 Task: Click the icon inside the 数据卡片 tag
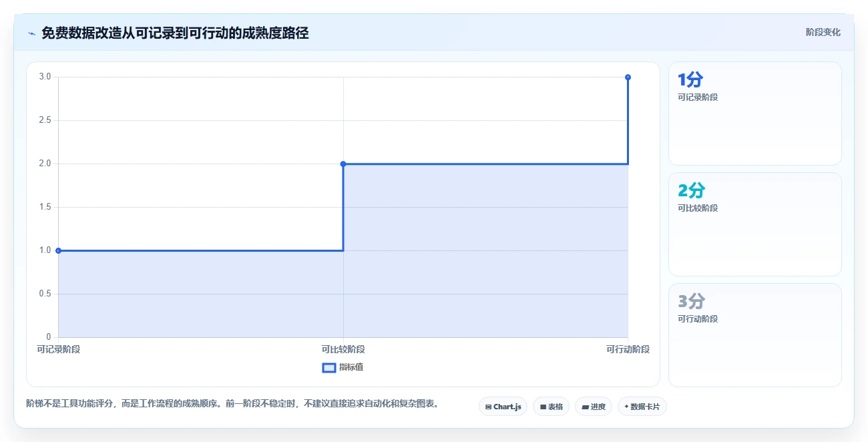click(626, 407)
